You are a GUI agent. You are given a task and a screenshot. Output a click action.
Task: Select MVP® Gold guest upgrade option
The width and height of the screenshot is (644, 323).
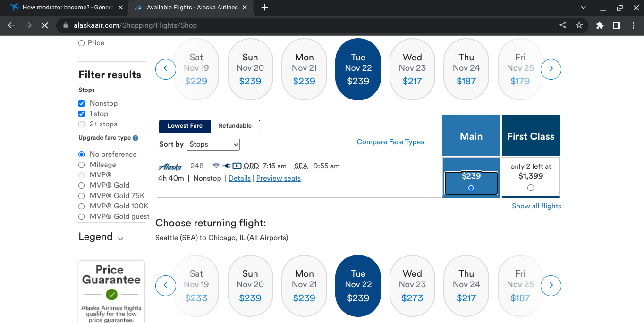point(82,216)
